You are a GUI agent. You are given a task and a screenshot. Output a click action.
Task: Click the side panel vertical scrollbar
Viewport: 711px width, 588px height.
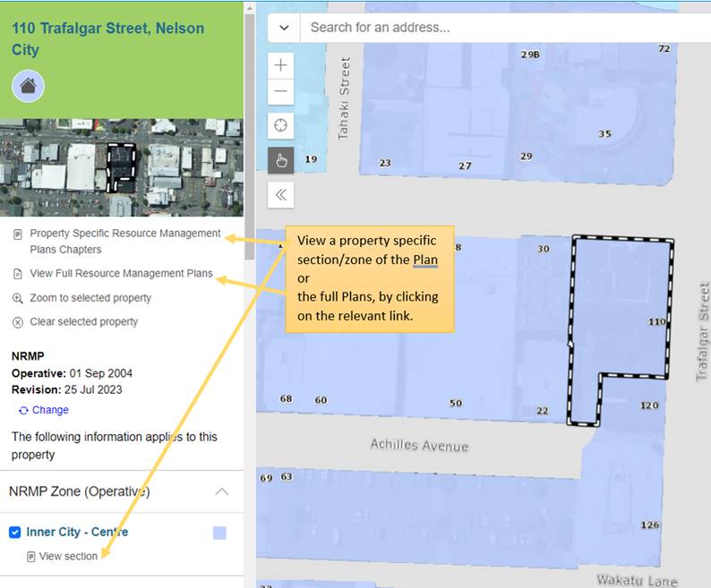coord(249,136)
